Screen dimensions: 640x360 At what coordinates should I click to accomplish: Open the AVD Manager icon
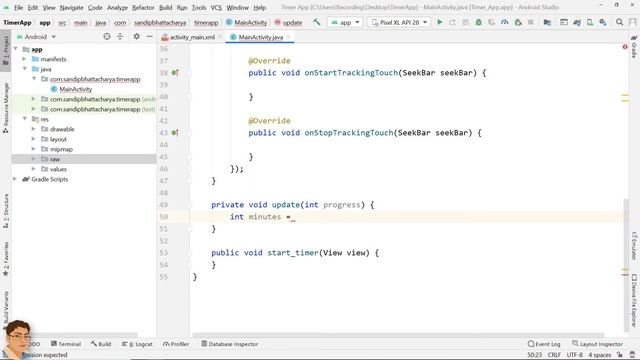click(x=590, y=22)
